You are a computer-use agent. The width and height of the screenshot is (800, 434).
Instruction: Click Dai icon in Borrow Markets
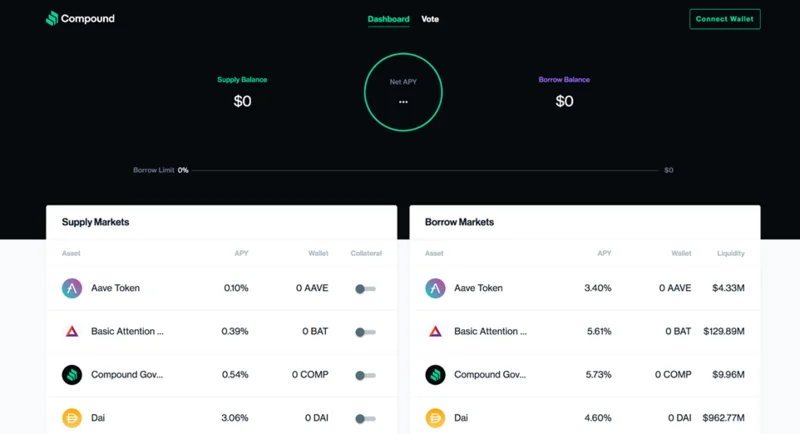click(x=435, y=418)
